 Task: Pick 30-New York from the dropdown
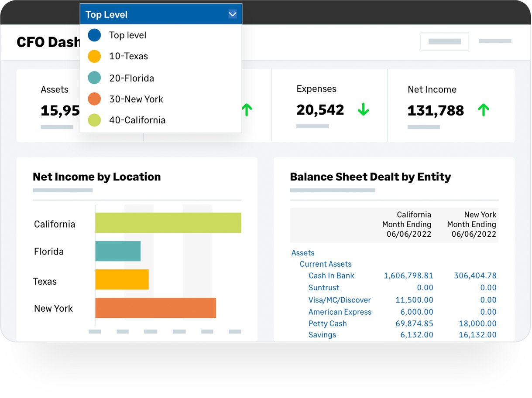tap(136, 99)
